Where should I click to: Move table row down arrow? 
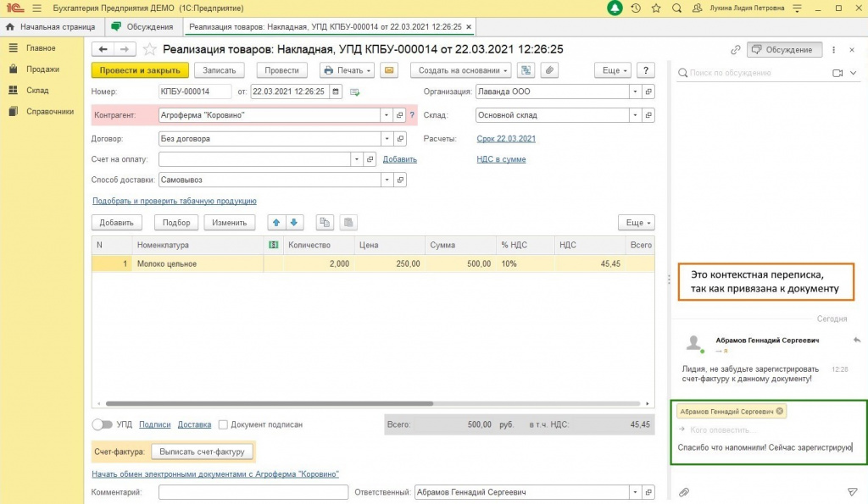(x=294, y=223)
